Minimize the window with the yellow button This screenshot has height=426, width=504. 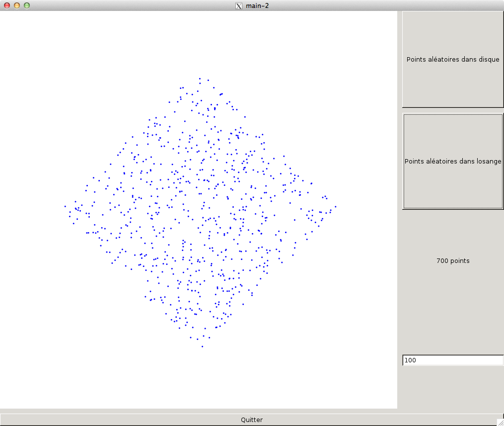point(17,5)
